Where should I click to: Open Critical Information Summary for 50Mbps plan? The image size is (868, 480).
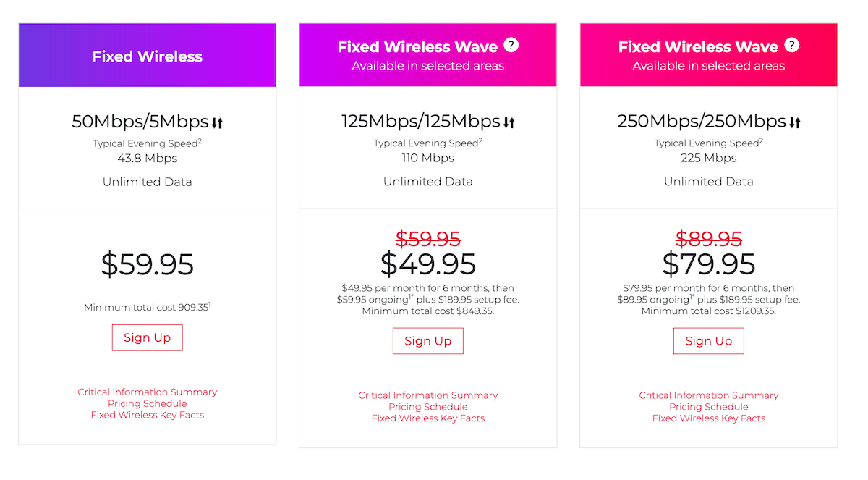coord(147,392)
